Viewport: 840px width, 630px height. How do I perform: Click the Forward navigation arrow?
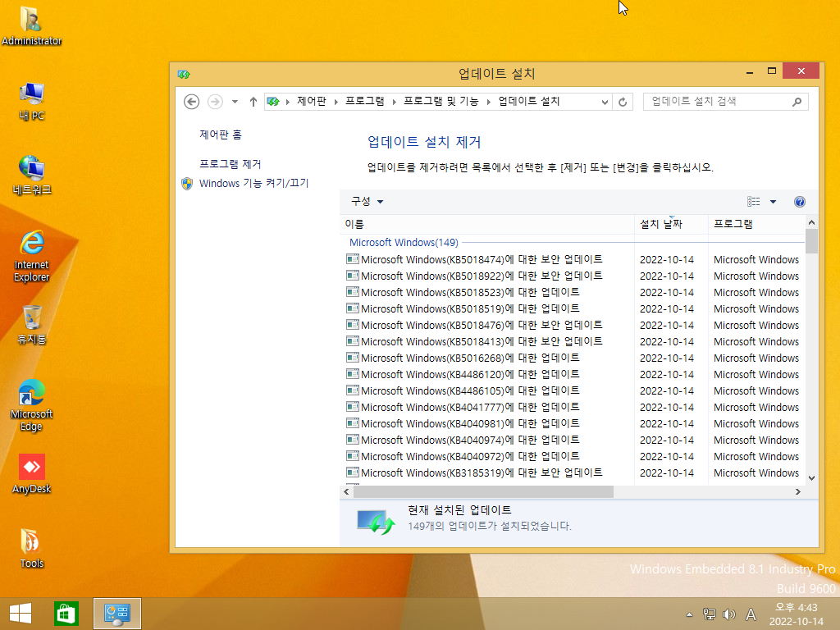215,101
